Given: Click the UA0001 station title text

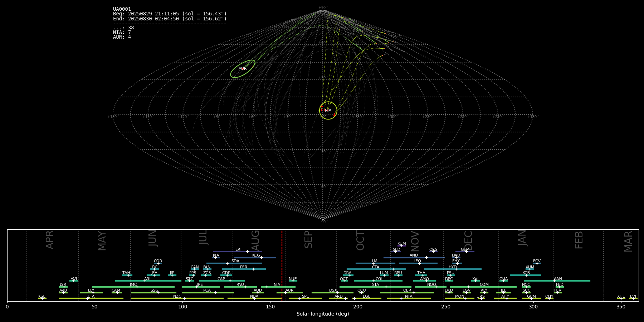Looking at the screenshot, I should click(x=122, y=9).
